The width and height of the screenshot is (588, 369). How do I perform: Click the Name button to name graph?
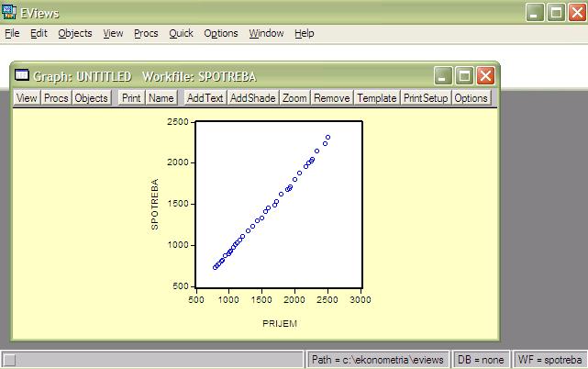coord(161,98)
